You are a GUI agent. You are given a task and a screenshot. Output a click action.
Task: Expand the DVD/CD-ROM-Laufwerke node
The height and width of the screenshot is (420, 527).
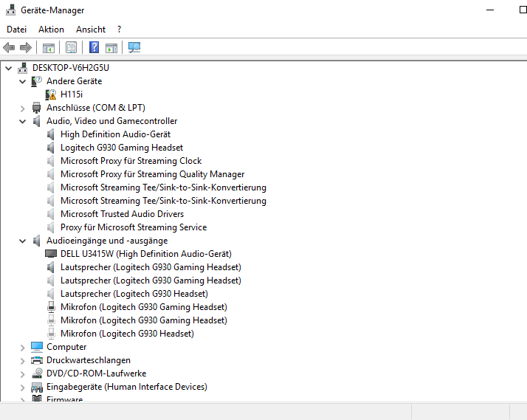[23, 374]
